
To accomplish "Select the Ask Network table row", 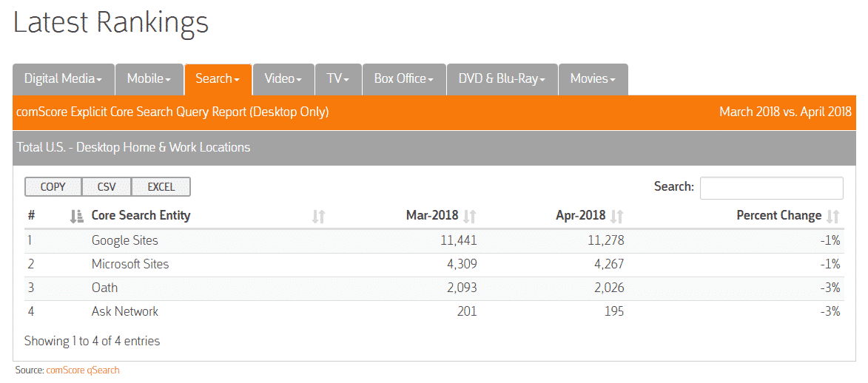I will [434, 311].
